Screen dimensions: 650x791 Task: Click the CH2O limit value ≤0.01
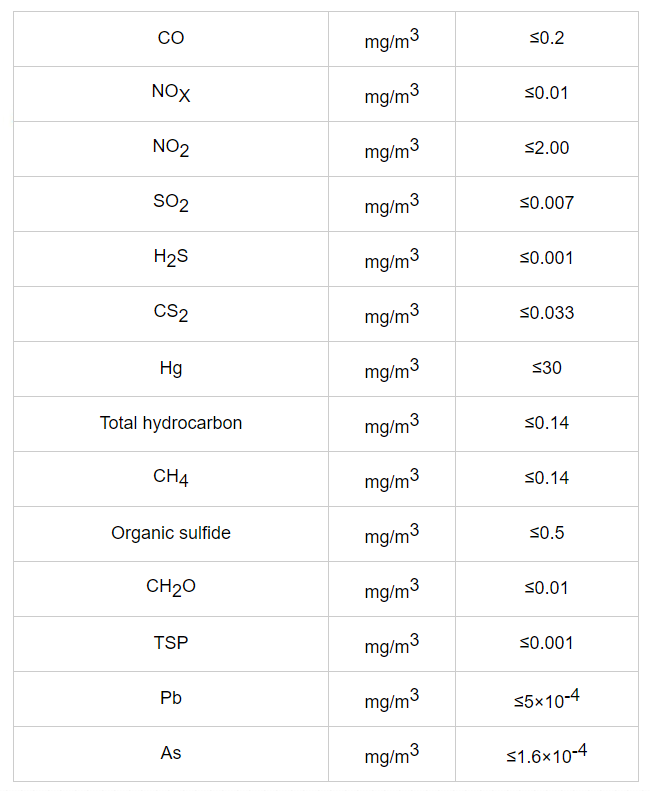pos(547,588)
